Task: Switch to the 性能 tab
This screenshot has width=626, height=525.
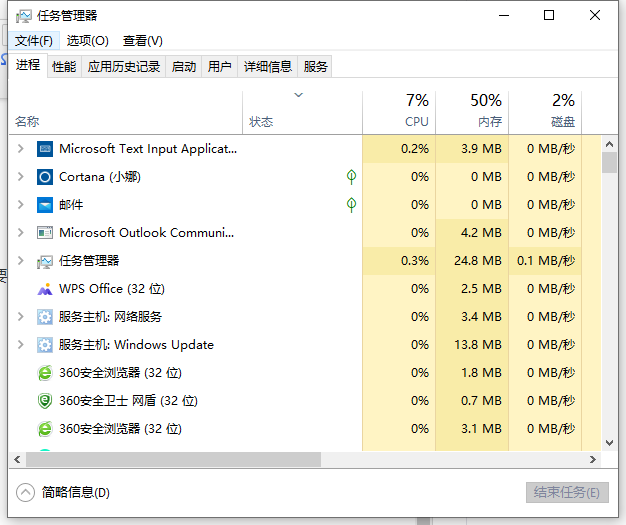Action: point(64,66)
